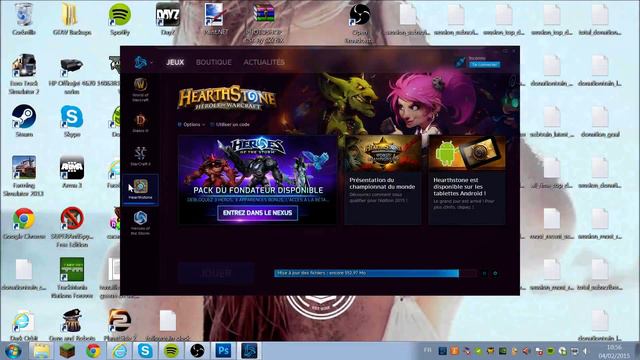
Task: Click the taskbar clock showing 04/02/2015
Action: (x=614, y=351)
